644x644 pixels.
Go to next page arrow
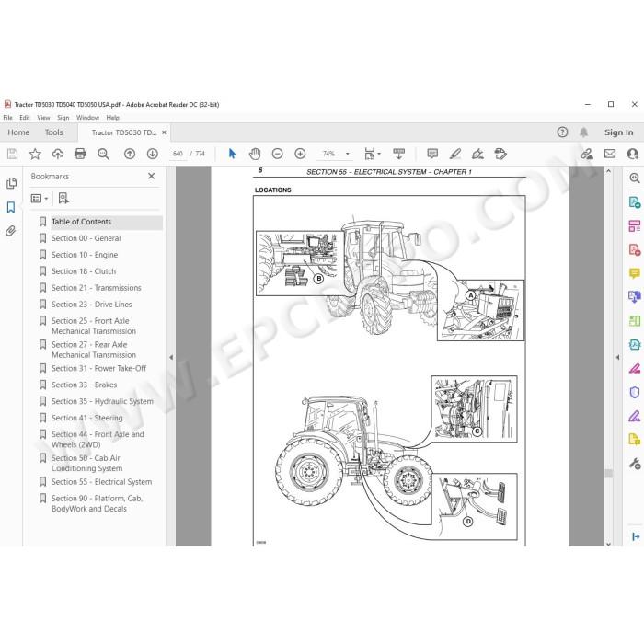[153, 154]
